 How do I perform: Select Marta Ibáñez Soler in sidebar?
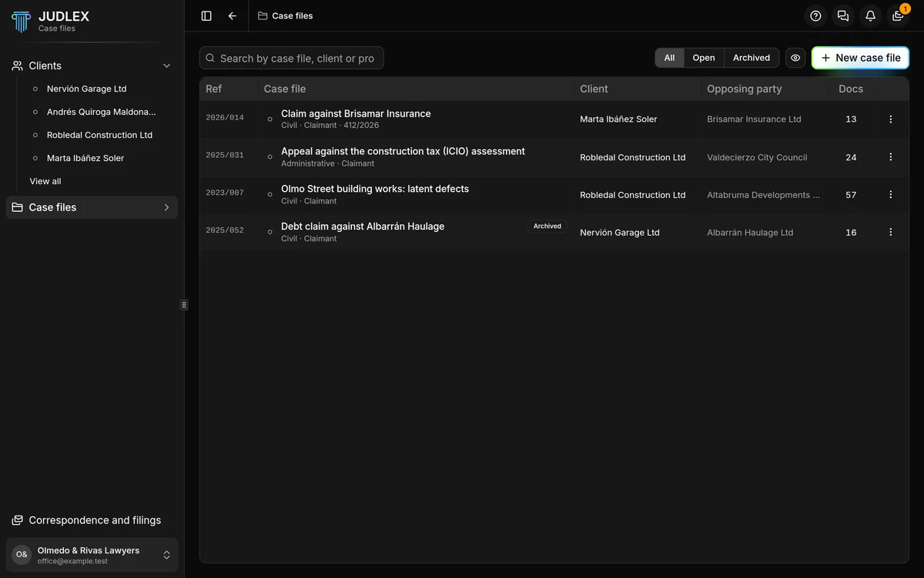click(85, 158)
